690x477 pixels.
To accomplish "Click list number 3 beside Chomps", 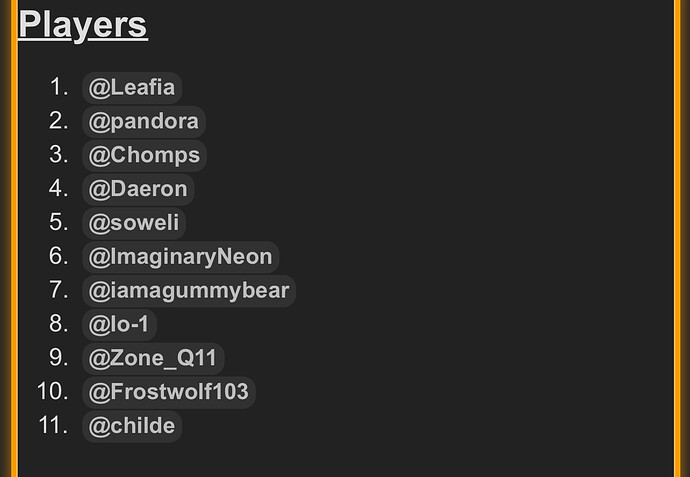I will tap(59, 154).
